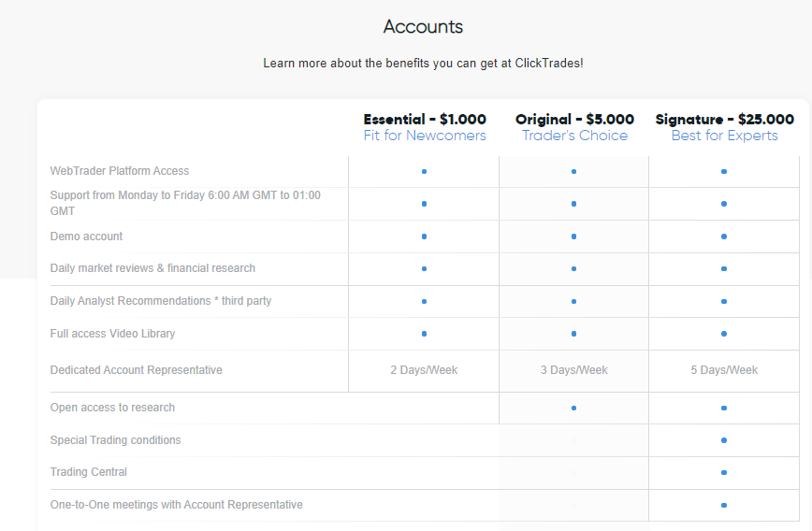Choose the Signature - $25.000 account heading
812x531 pixels.
click(724, 120)
